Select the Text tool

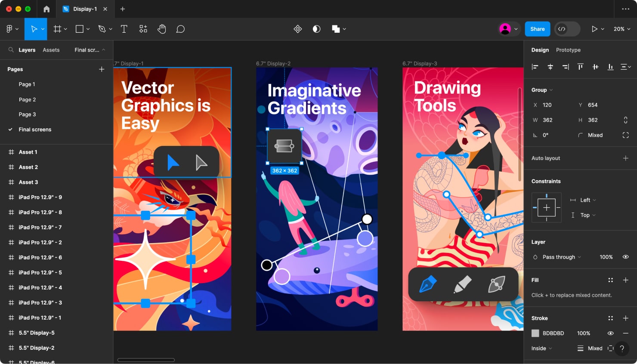tap(124, 29)
